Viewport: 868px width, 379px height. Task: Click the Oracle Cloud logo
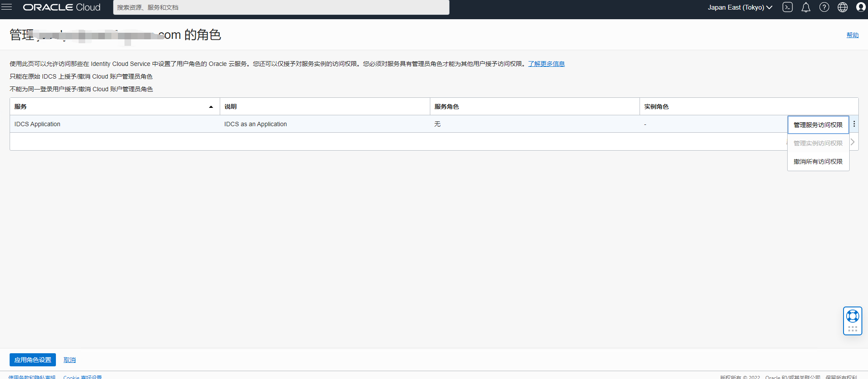[x=62, y=7]
